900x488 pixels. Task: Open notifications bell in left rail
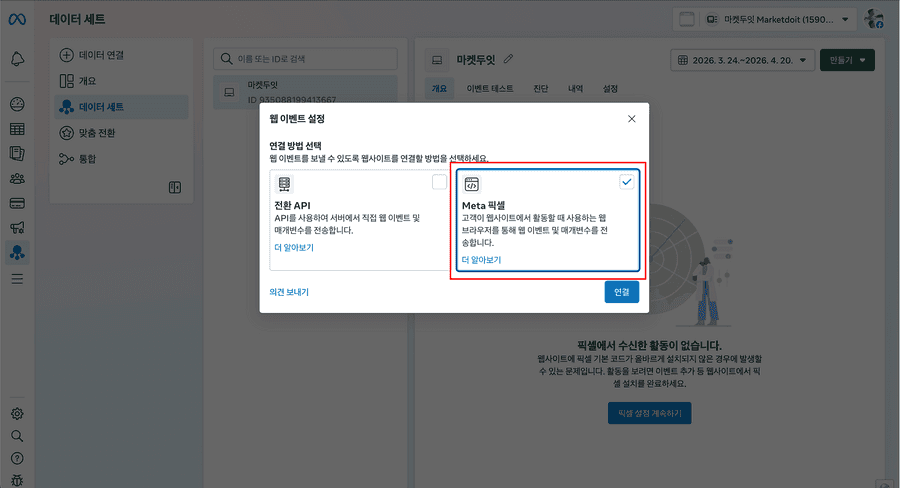(17, 59)
